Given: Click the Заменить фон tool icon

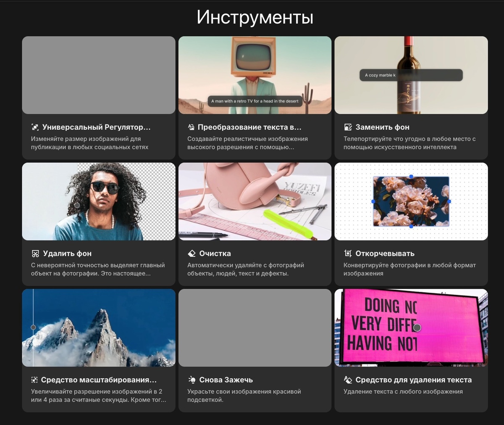Looking at the screenshot, I should [x=348, y=127].
